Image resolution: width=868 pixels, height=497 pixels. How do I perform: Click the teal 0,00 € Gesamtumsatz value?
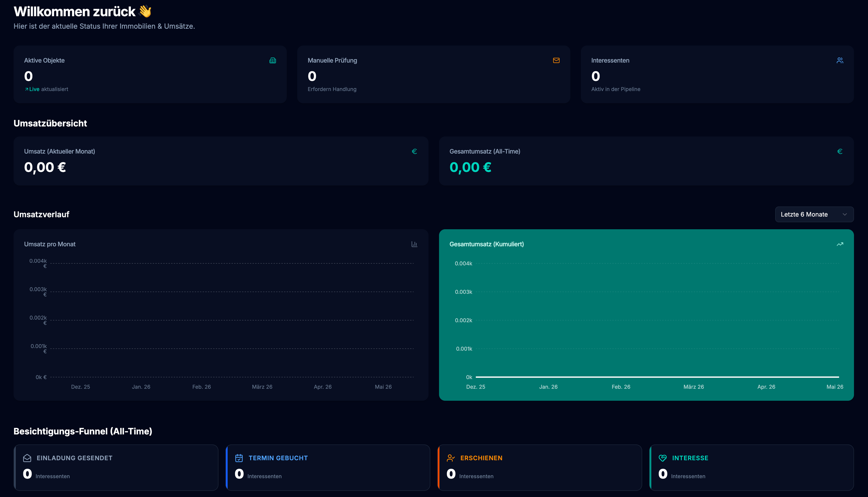point(470,167)
